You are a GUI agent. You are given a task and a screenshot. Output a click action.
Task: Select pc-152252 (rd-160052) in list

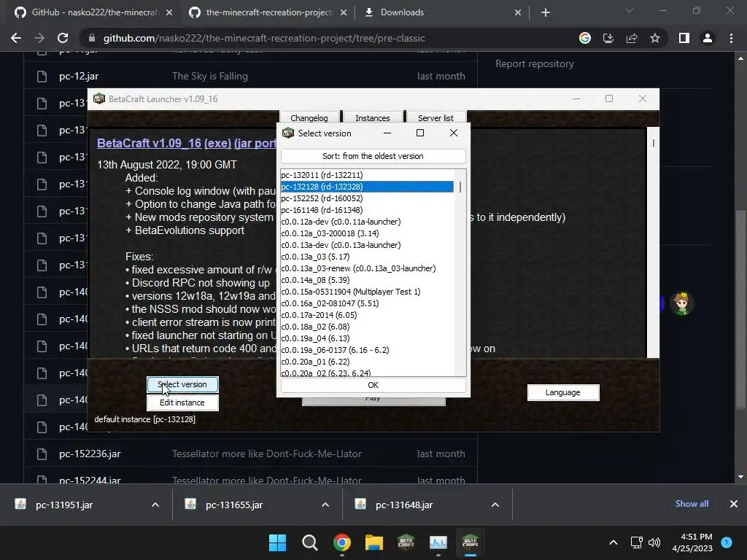click(x=367, y=198)
